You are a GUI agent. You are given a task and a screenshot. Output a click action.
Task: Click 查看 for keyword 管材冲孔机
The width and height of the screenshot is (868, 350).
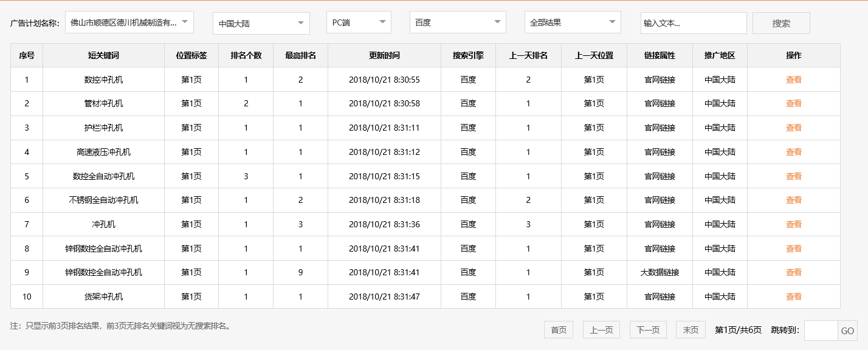tap(793, 103)
